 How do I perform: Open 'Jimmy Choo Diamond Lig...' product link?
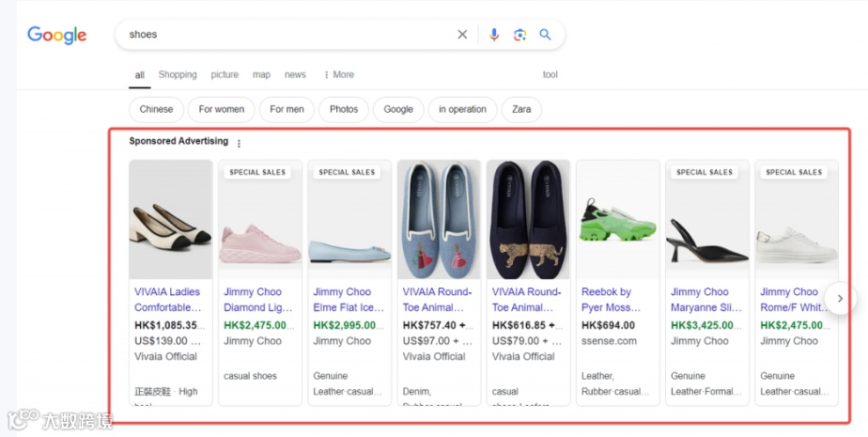(x=258, y=300)
